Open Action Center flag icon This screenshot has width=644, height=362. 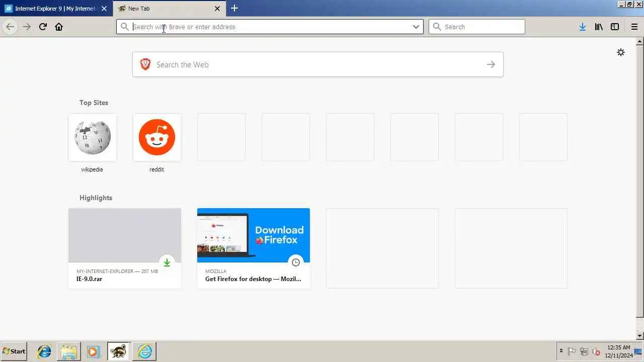572,351
